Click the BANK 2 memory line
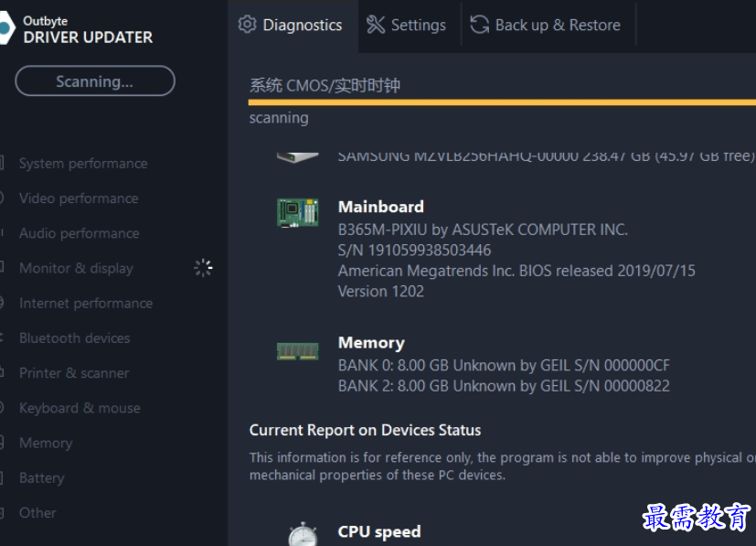This screenshot has height=546, width=756. (x=504, y=386)
